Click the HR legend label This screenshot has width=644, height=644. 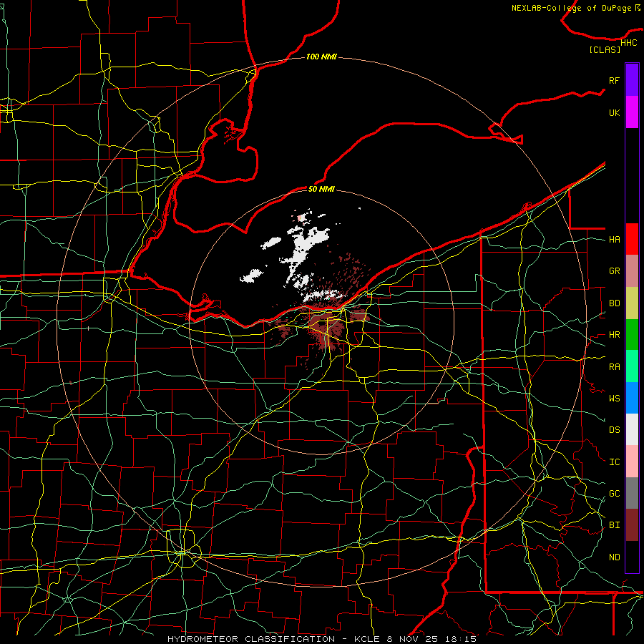[x=614, y=335]
